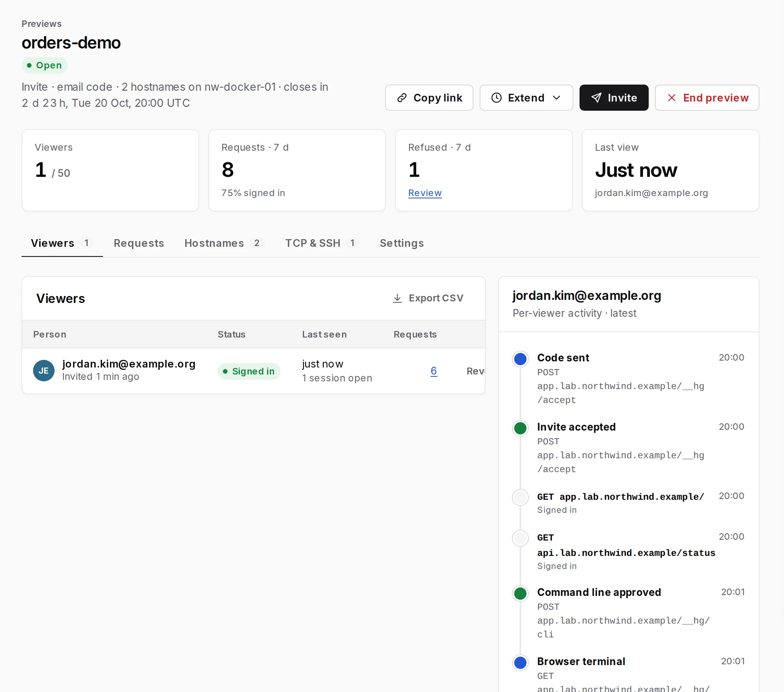Click the Copy link button
The width and height of the screenshot is (784, 692).
(429, 98)
